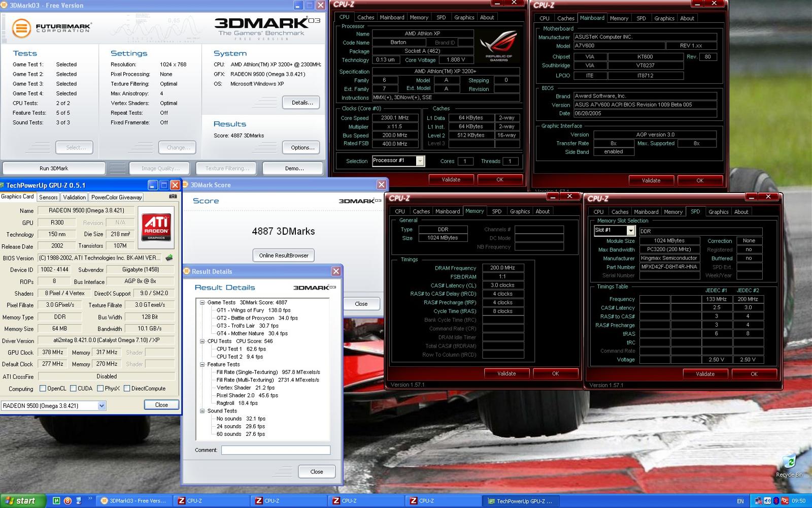Open About tab in the CPU-Z SPD window
The image size is (812, 508).
tap(741, 212)
